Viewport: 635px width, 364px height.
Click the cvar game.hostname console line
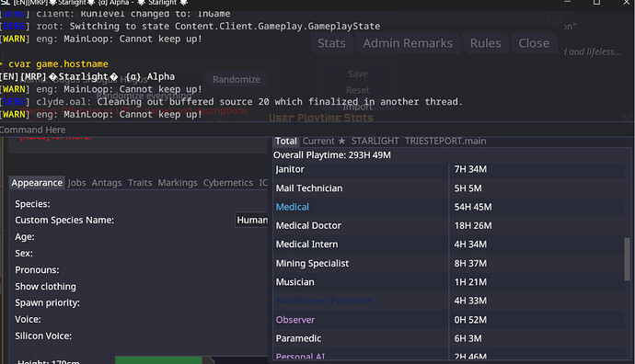[54, 64]
